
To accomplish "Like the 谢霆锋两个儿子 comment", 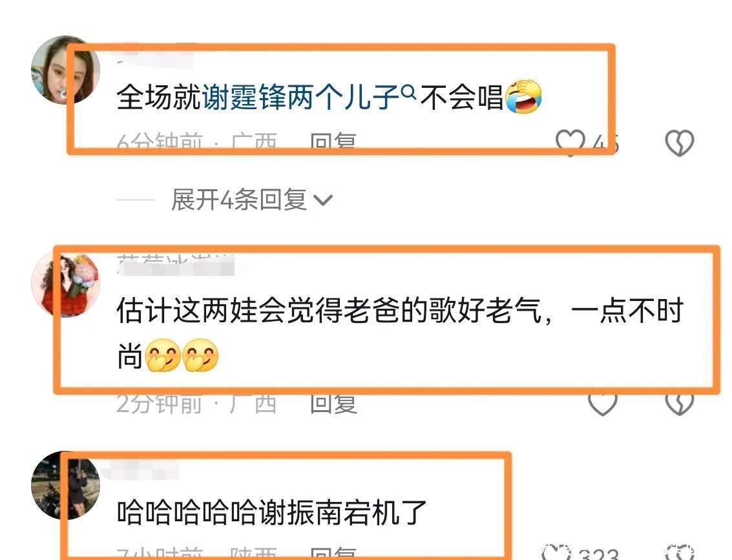I will coord(570,142).
